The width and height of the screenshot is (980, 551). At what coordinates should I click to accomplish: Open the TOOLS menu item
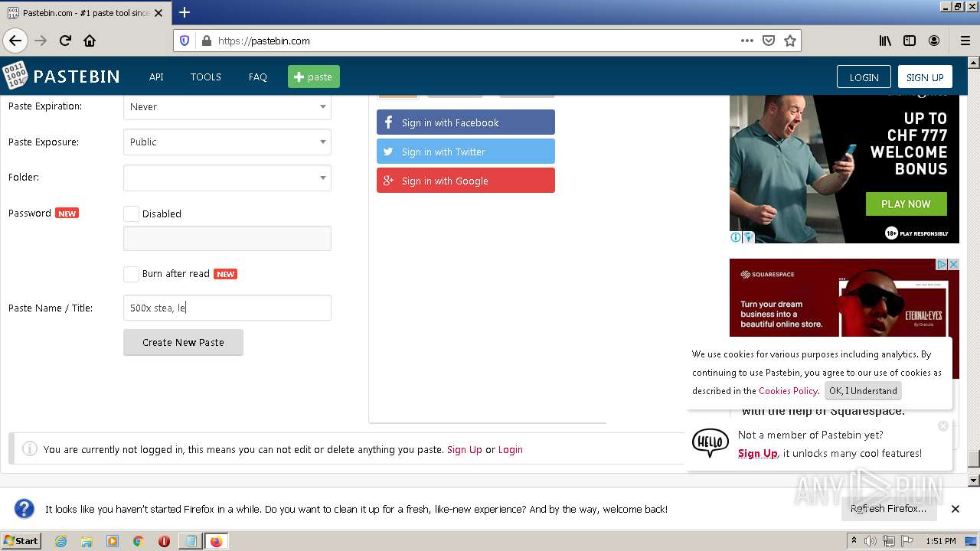coord(205,77)
